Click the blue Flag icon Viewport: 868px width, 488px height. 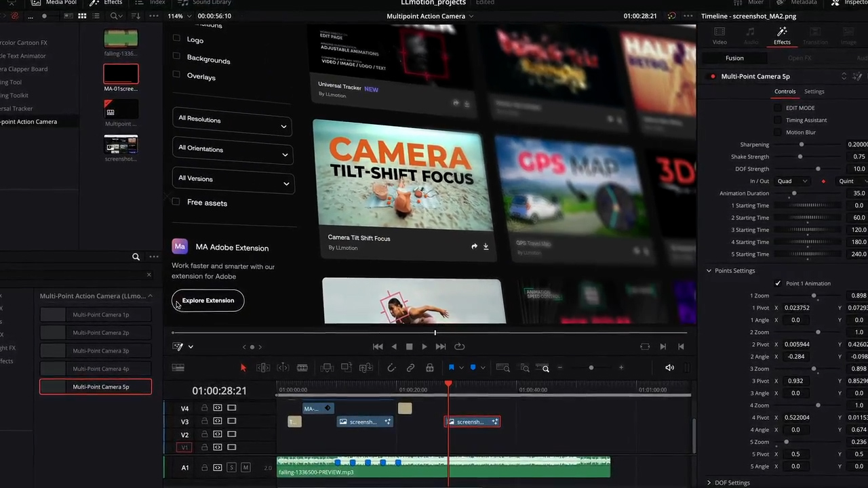[452, 367]
